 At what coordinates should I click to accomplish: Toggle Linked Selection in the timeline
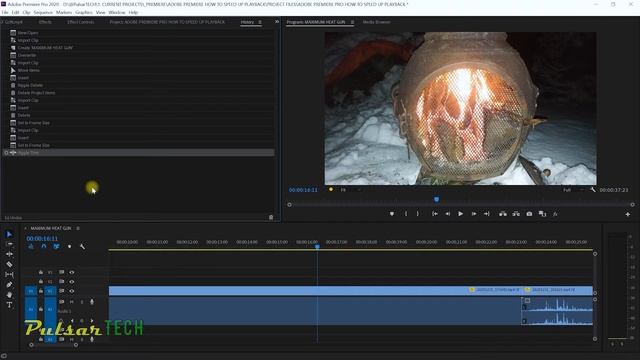pyautogui.click(x=56, y=247)
